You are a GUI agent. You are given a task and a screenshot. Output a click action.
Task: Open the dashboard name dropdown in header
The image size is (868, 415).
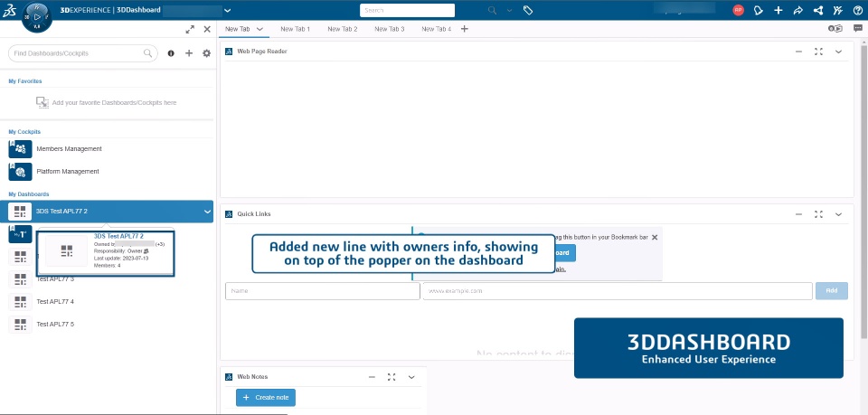click(x=228, y=11)
